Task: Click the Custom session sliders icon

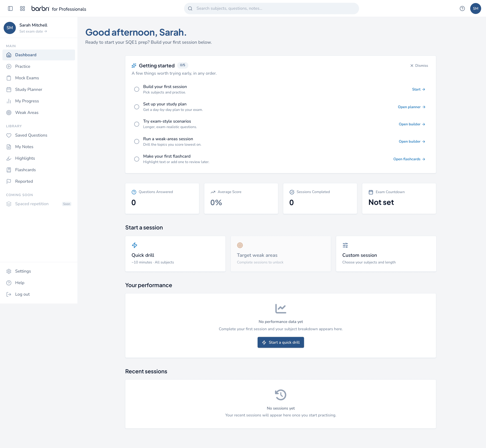Action: coord(345,245)
